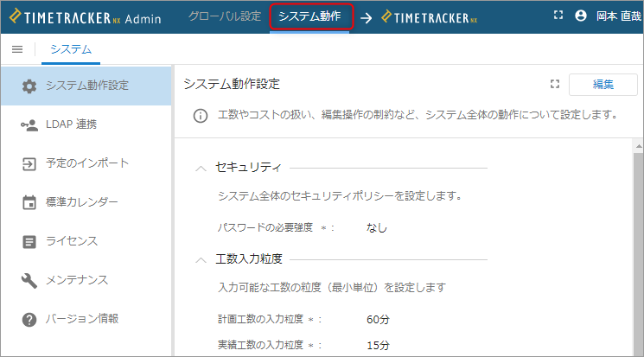Click the ライセンス document icon

(x=29, y=241)
